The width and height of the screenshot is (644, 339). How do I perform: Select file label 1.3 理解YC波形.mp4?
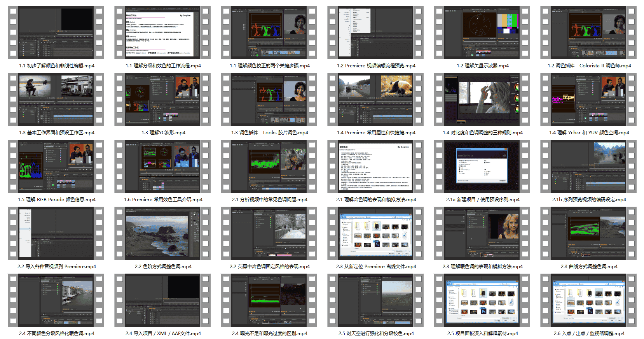163,133
